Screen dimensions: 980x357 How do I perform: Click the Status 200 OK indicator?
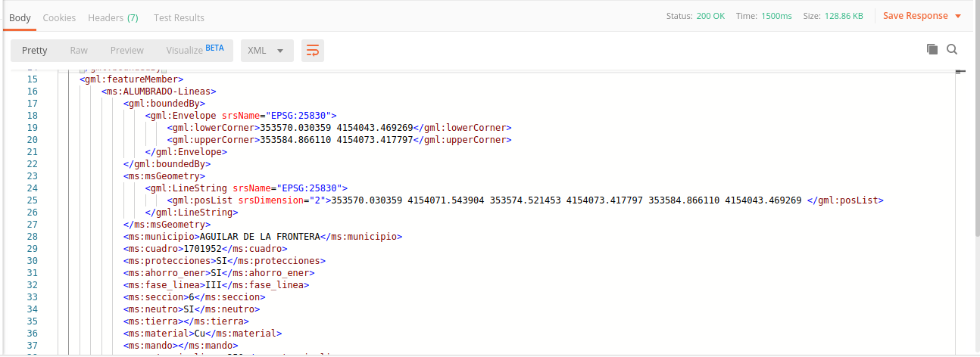pos(695,16)
